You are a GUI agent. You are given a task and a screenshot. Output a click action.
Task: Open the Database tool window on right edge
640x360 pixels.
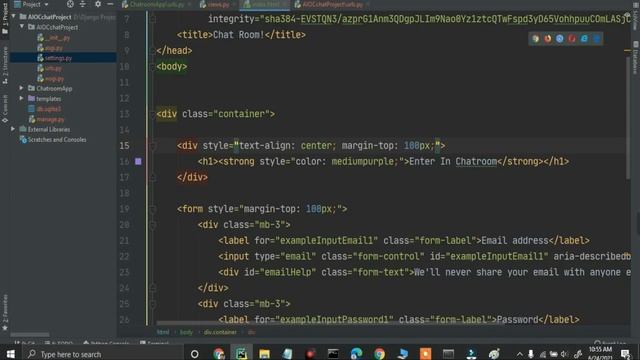(636, 57)
